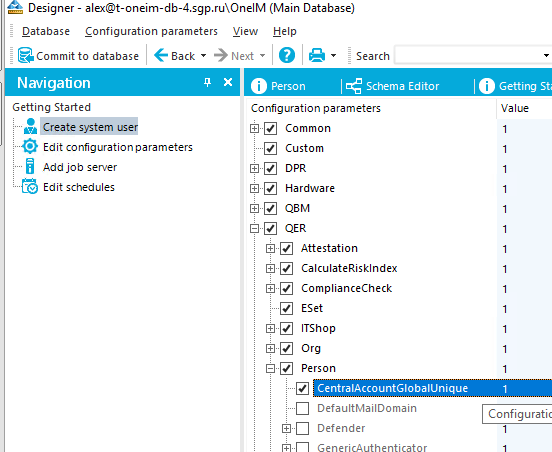The width and height of the screenshot is (552, 452).
Task: Expand the Org node
Action: (x=270, y=349)
